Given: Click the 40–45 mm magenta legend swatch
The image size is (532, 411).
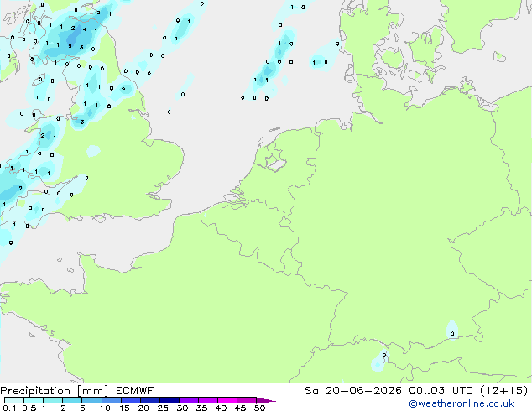Looking at the screenshot, I should pyautogui.click(x=227, y=400).
